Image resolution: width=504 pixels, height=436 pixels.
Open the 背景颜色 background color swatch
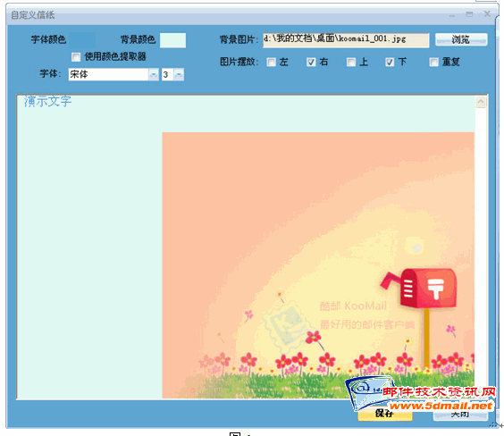click(172, 40)
